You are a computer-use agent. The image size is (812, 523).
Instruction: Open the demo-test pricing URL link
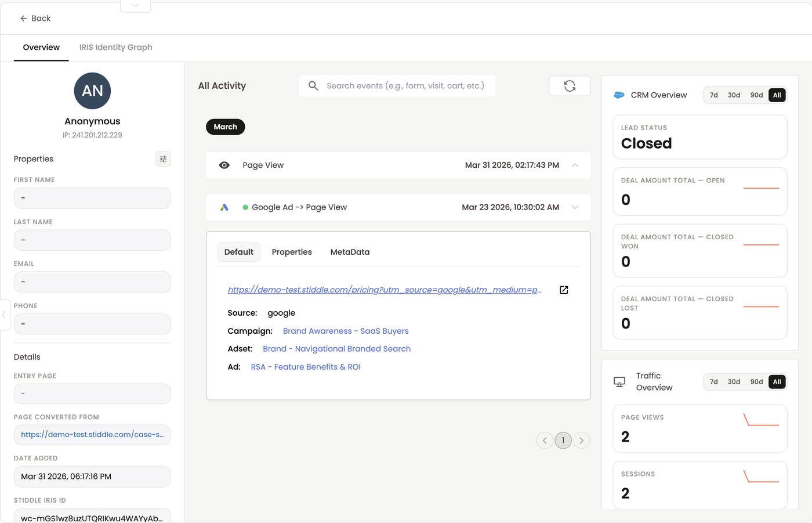385,290
